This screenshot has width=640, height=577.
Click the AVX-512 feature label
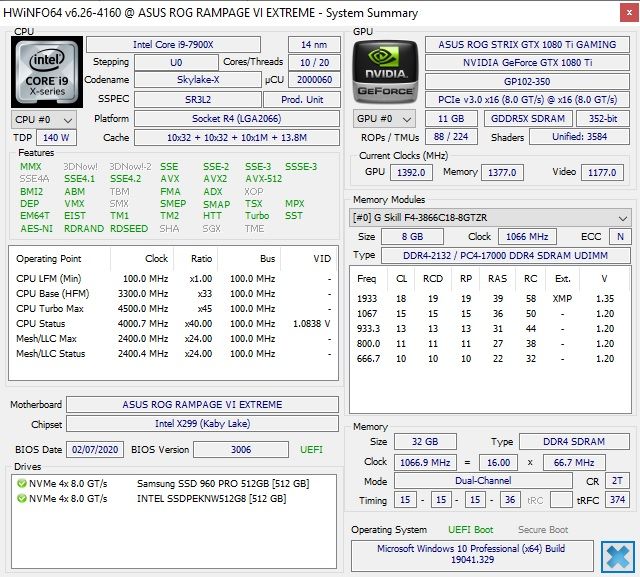(263, 179)
